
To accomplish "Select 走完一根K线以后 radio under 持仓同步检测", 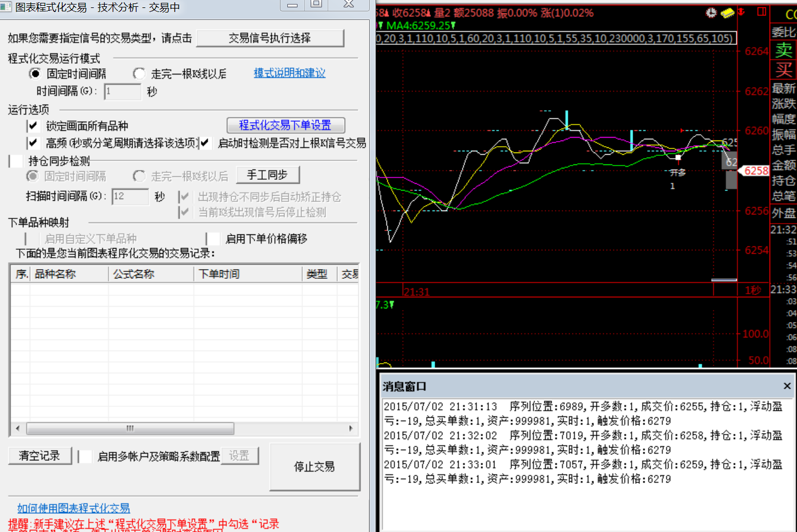I will click(x=139, y=176).
